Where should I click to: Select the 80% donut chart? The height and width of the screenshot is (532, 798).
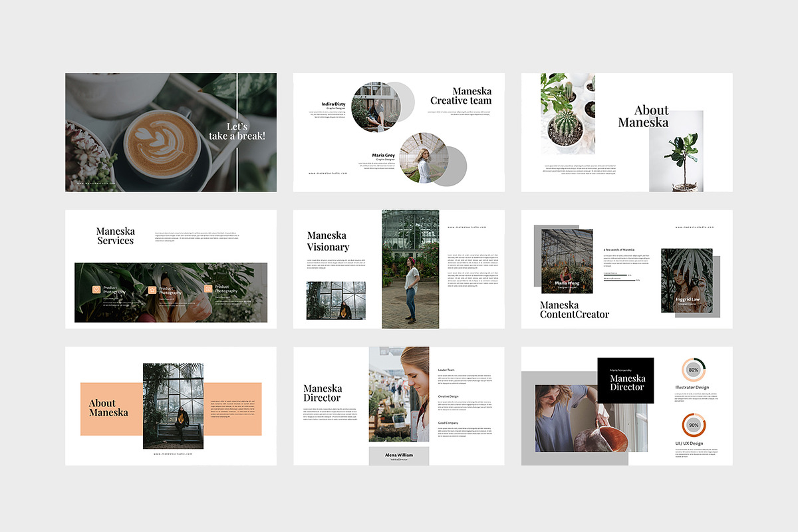[x=694, y=369]
